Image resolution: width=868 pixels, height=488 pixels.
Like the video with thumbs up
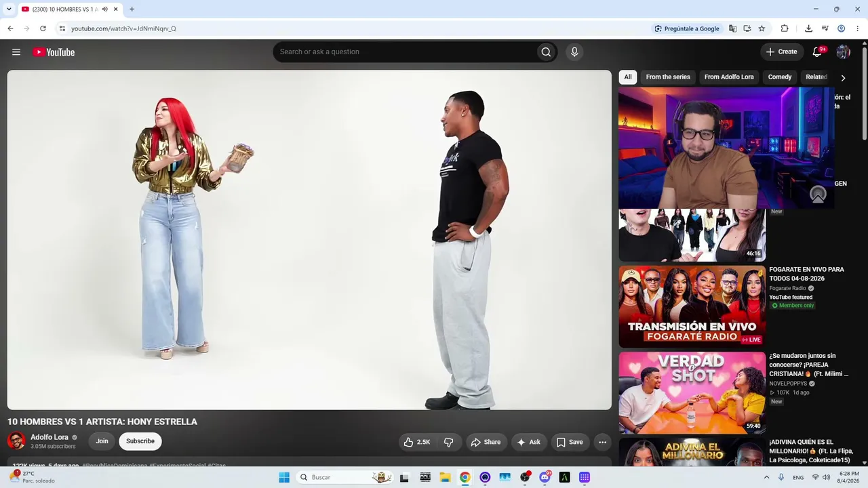coord(417,442)
